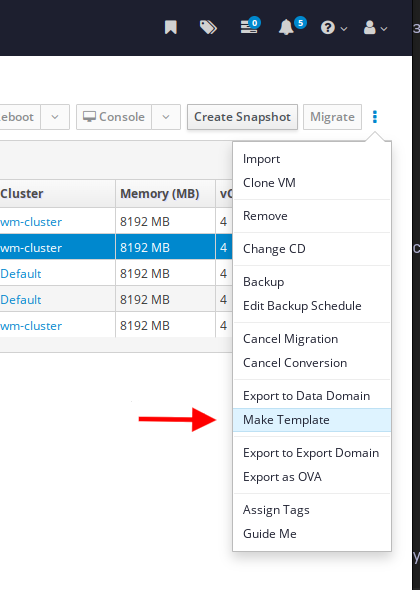The image size is (420, 590).
Task: Choose Change CD in the menu
Action: click(312, 249)
